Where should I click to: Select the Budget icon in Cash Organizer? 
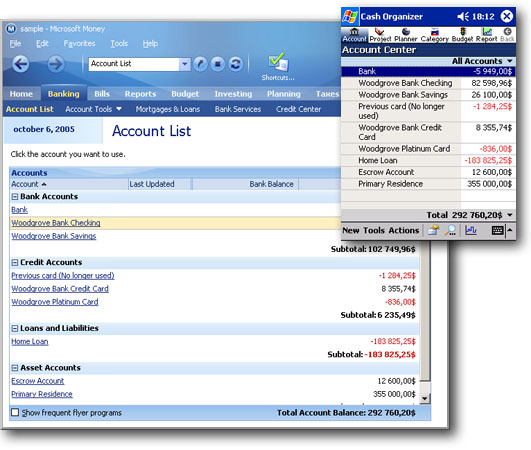(x=462, y=35)
